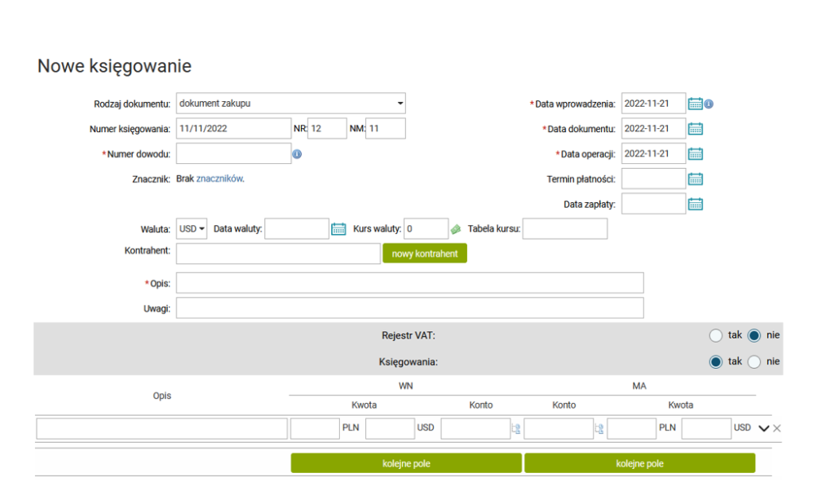Fetch exchange rate with Kurs waluty icon

coord(457,229)
